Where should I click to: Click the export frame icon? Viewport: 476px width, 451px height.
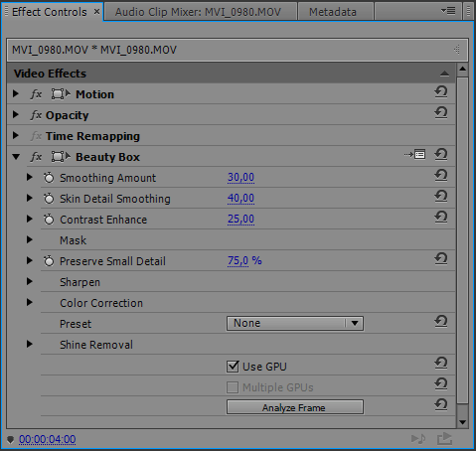point(444,439)
